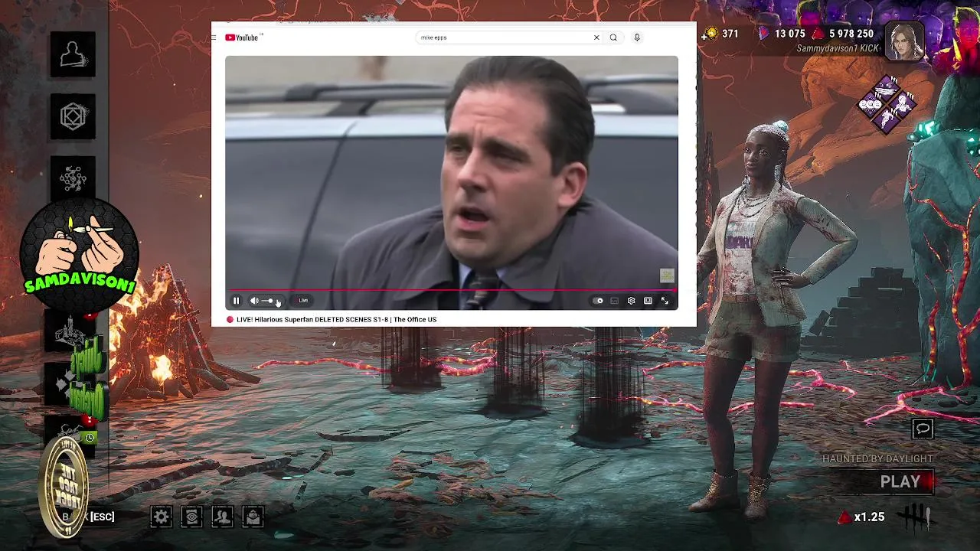Image resolution: width=980 pixels, height=551 pixels.
Task: Open the loadout menu icon
Action: 73,116
